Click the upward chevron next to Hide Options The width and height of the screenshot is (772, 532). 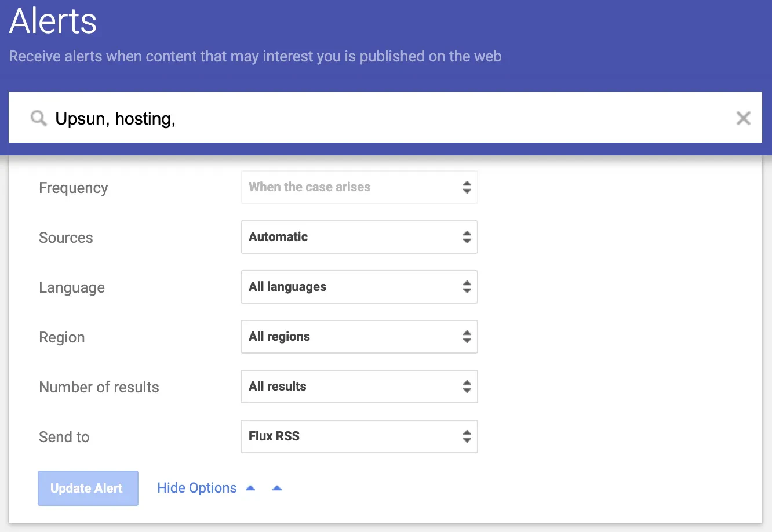pyautogui.click(x=250, y=487)
